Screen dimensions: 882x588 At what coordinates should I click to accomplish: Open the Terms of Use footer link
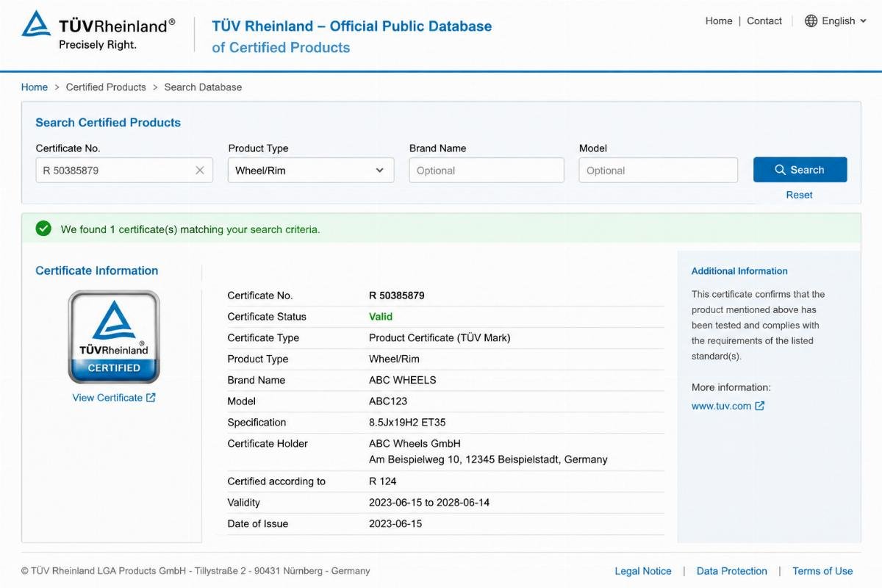(822, 571)
